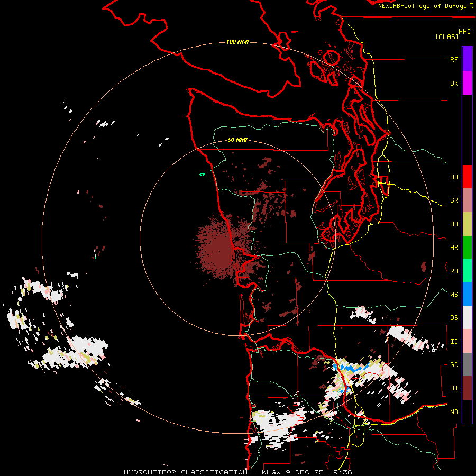This screenshot has height=476, width=476.
Task: Click the HR legend label
Action: 454,248
